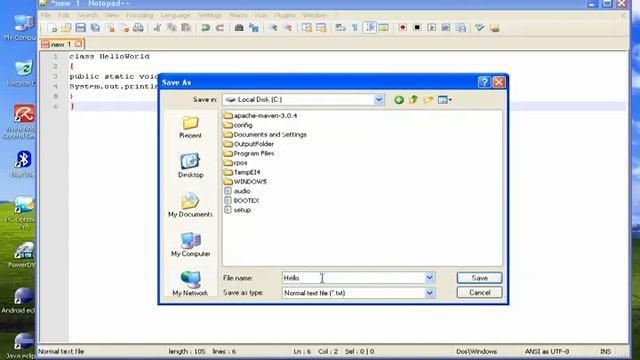Click the Save button

(x=479, y=278)
